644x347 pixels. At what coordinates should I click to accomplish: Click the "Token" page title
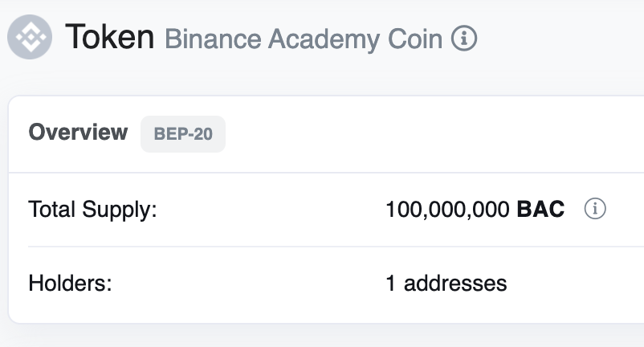[x=110, y=37]
